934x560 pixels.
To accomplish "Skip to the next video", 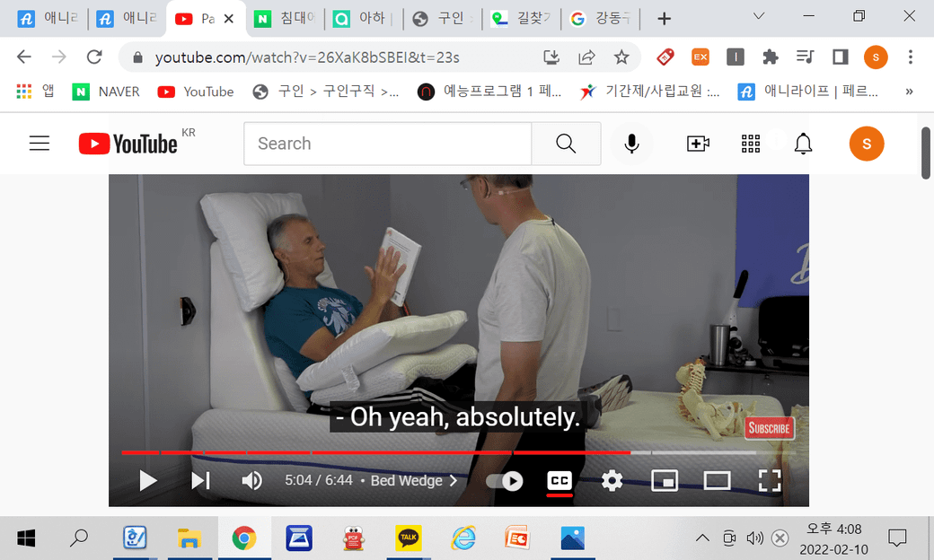I will (x=200, y=481).
